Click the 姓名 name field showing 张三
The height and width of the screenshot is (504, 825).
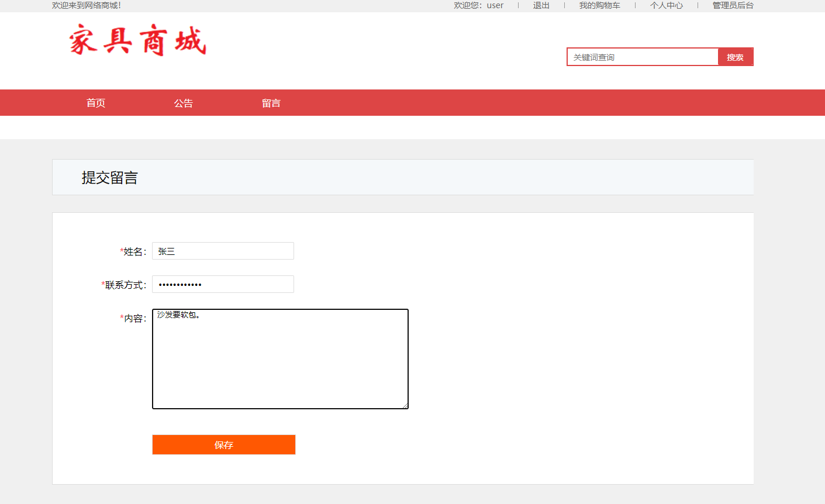(x=222, y=251)
